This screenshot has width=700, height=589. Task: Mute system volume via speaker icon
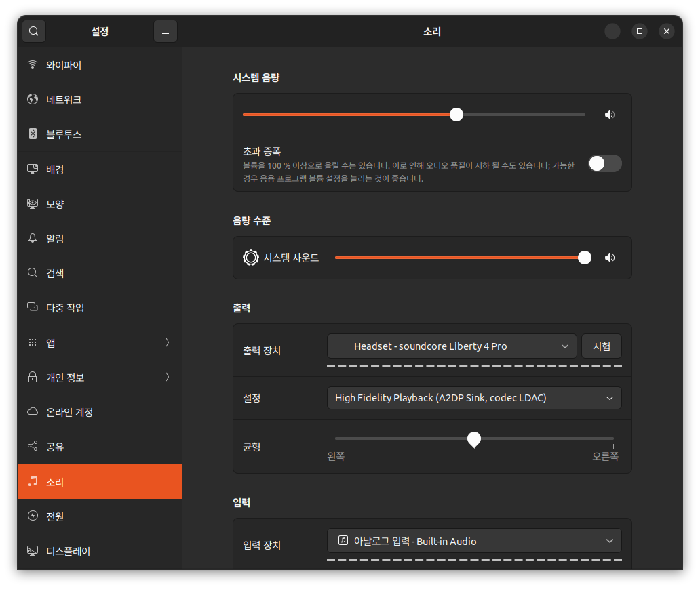[x=610, y=115]
